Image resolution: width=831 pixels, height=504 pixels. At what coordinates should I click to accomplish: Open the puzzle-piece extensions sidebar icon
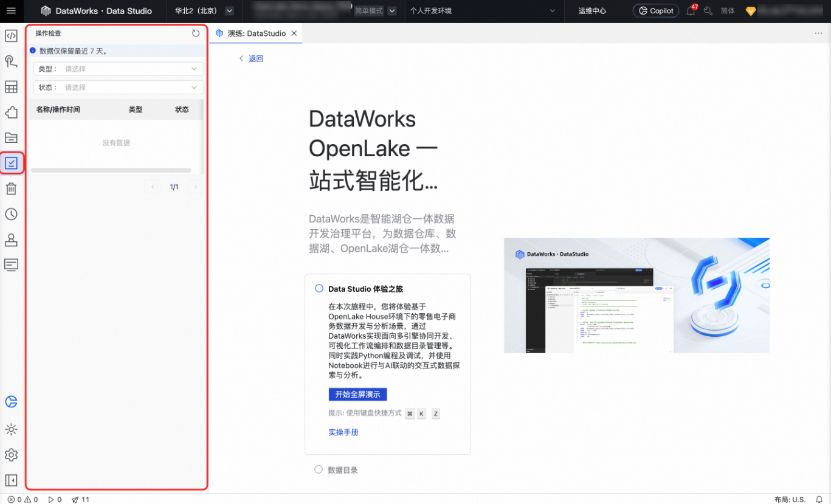11,112
